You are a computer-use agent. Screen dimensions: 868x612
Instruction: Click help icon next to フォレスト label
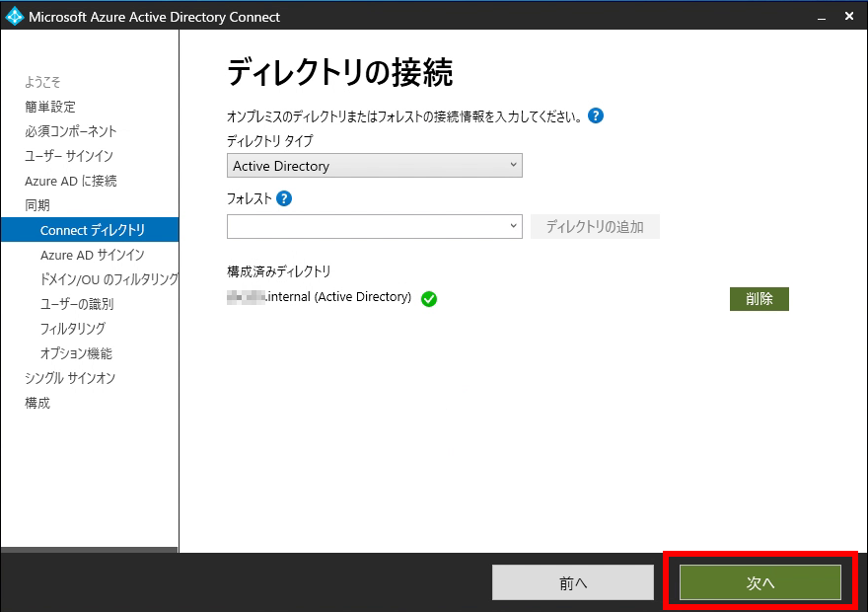coord(284,198)
